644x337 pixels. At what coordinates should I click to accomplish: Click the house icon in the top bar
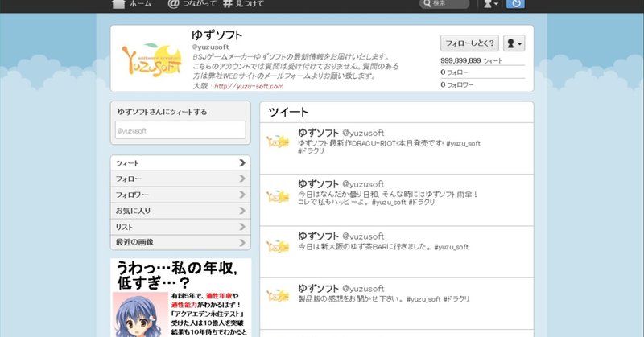[x=118, y=4]
